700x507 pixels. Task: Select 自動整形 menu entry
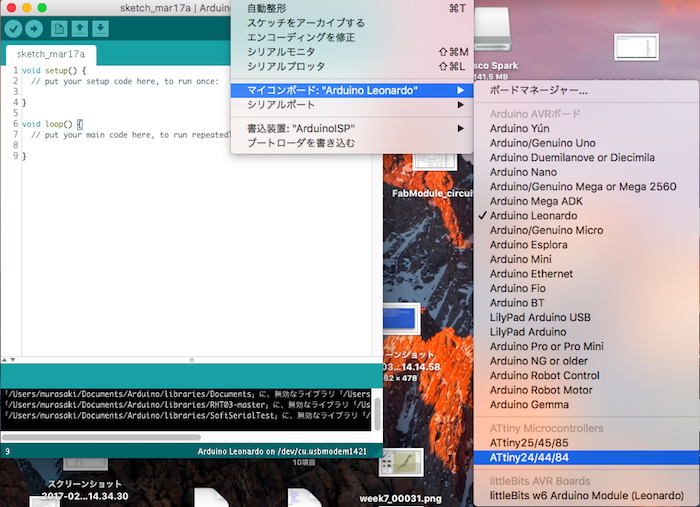click(x=352, y=8)
